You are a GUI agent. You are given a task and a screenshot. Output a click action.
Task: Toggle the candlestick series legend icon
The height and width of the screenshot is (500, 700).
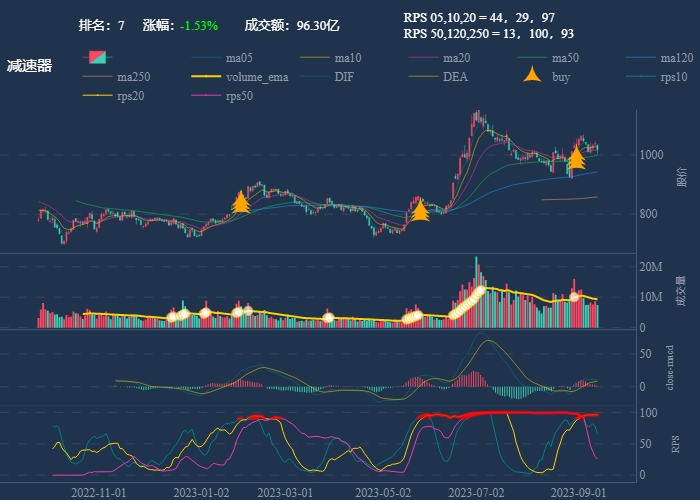(x=97, y=58)
